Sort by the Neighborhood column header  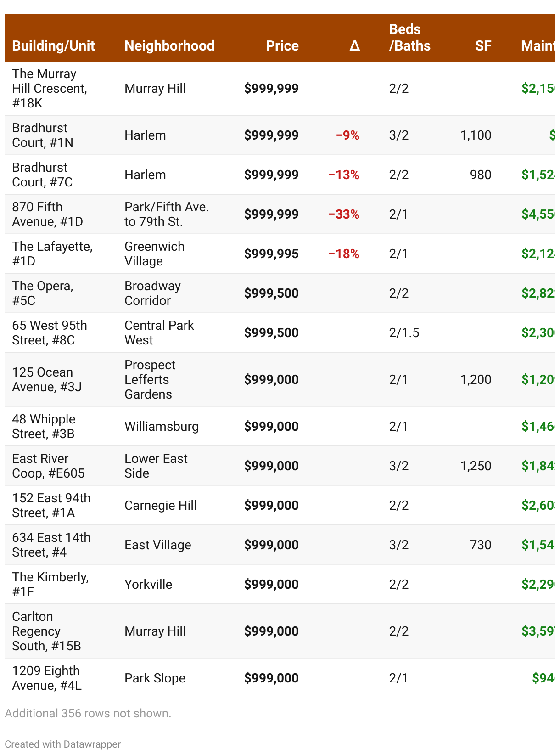(169, 45)
